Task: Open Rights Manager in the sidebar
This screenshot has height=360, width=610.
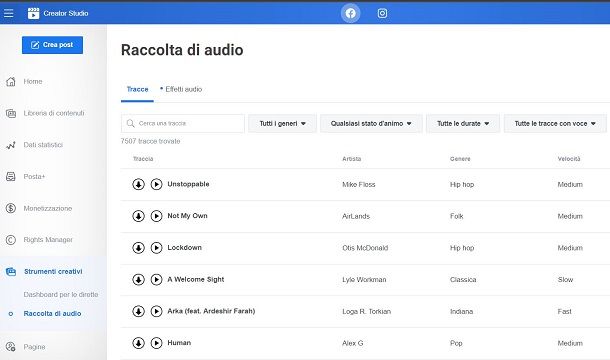Action: point(48,240)
